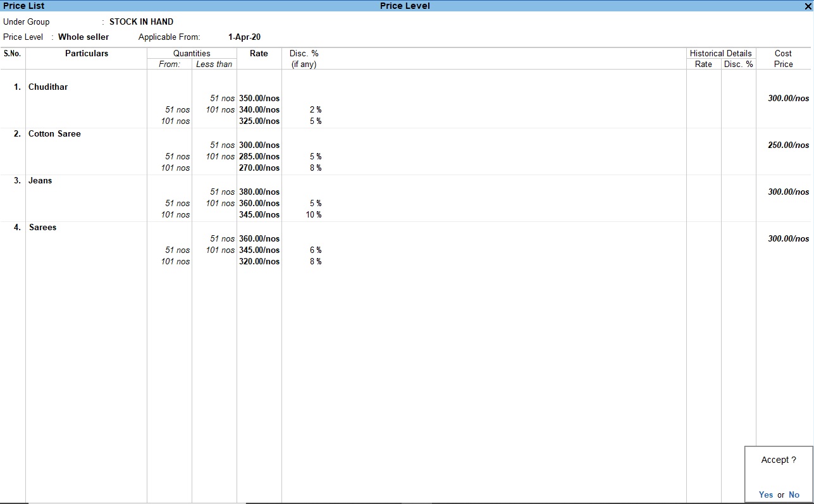The width and height of the screenshot is (814, 504).
Task: Click Sarees 6 % discount value
Action: point(316,250)
